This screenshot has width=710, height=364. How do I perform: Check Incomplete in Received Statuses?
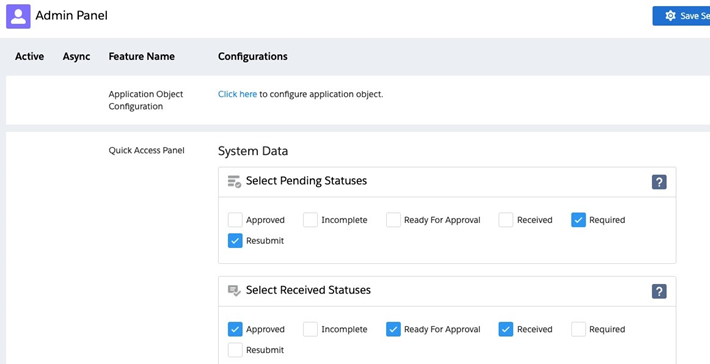pyautogui.click(x=310, y=329)
